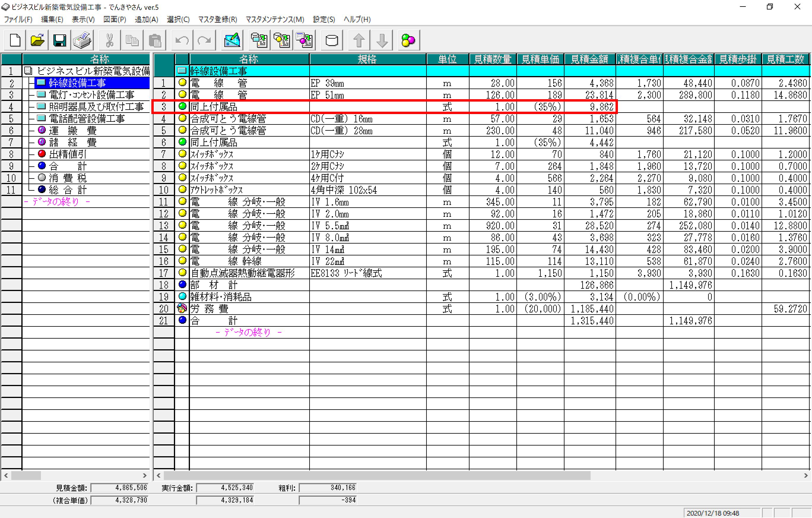
Task: Collapse the ビジネスビル新築電気設備 root tree node
Action: [x=28, y=71]
